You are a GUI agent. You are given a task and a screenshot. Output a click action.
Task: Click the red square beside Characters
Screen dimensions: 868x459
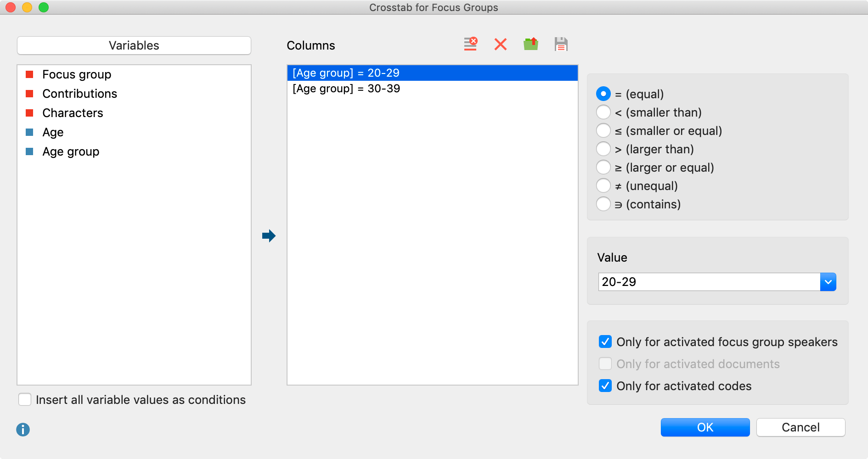tap(29, 113)
